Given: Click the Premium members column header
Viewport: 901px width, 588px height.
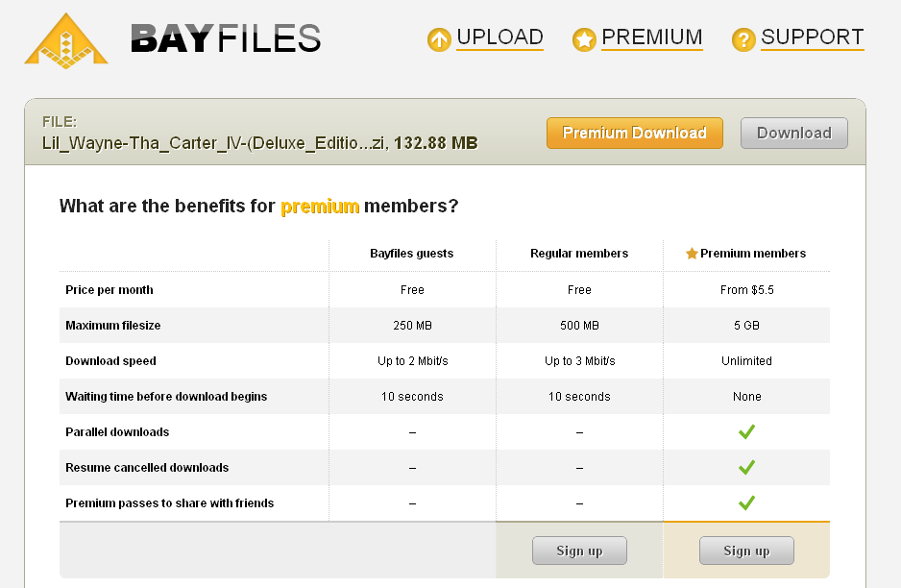Looking at the screenshot, I should point(746,254).
